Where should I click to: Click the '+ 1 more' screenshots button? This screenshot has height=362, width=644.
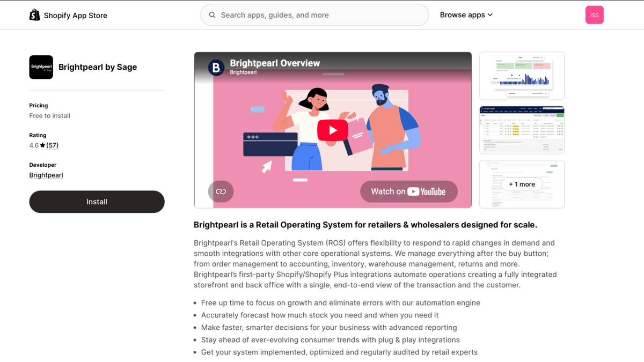coord(522,184)
